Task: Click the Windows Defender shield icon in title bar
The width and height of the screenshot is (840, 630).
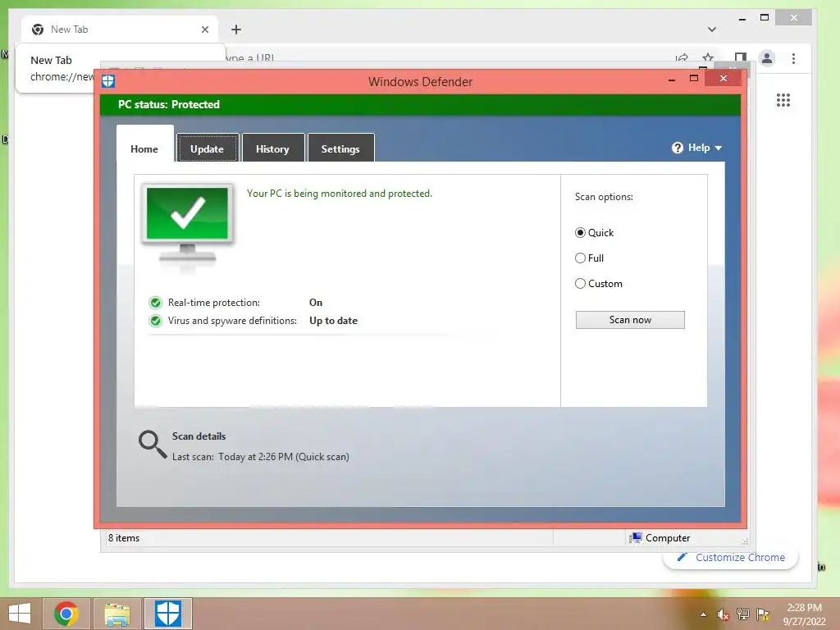Action: [108, 81]
